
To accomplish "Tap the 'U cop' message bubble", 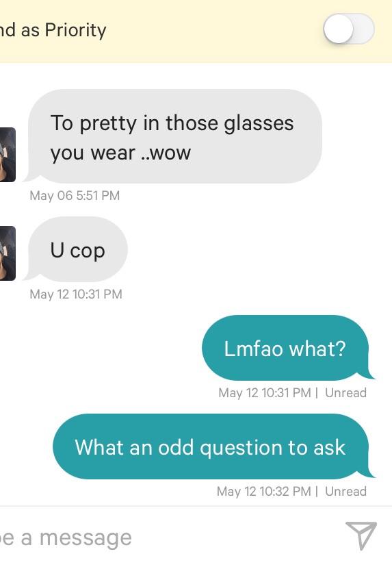I will coord(75,249).
